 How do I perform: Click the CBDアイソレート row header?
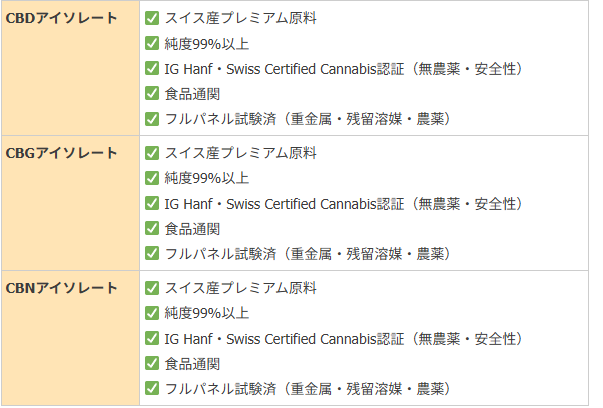click(61, 19)
